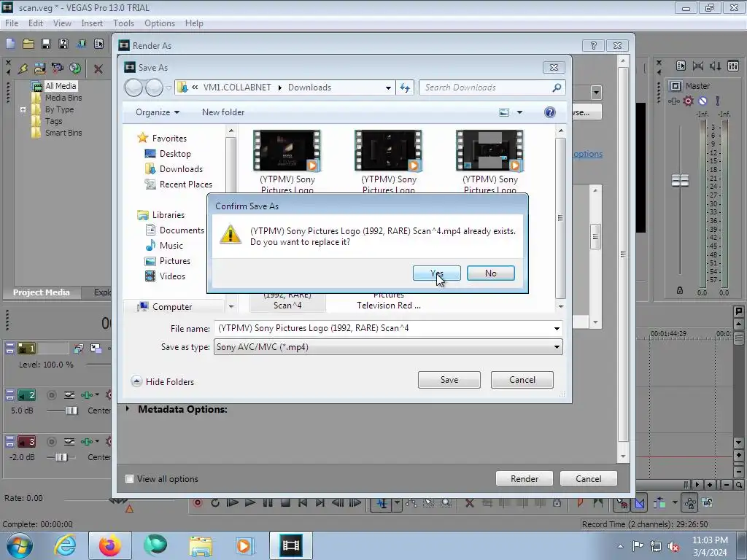Click the Extract Audio from CD icon

[75, 69]
